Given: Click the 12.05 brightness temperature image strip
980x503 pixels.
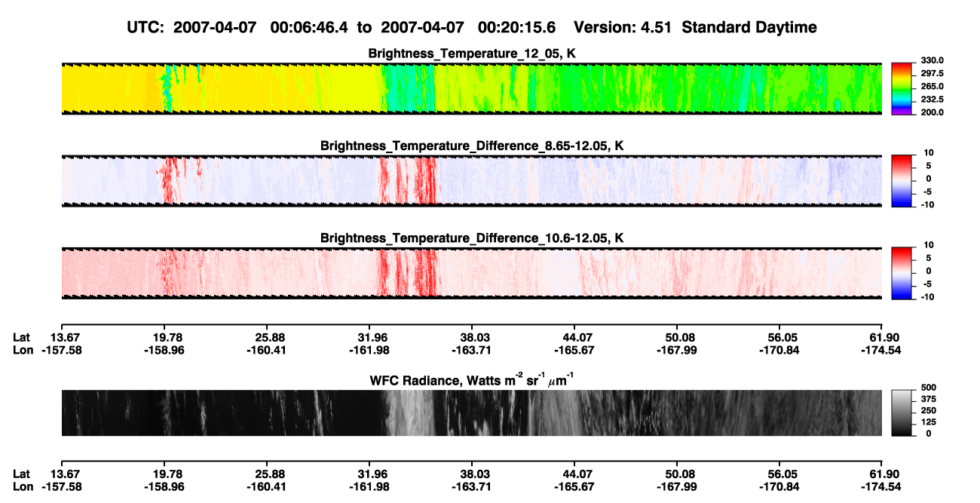Looking at the screenshot, I should tap(472, 88).
